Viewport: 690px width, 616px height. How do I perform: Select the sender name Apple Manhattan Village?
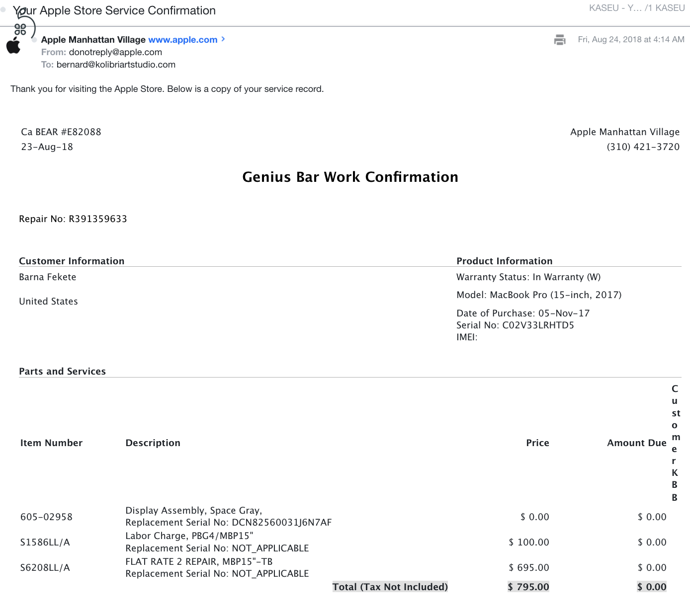click(93, 40)
